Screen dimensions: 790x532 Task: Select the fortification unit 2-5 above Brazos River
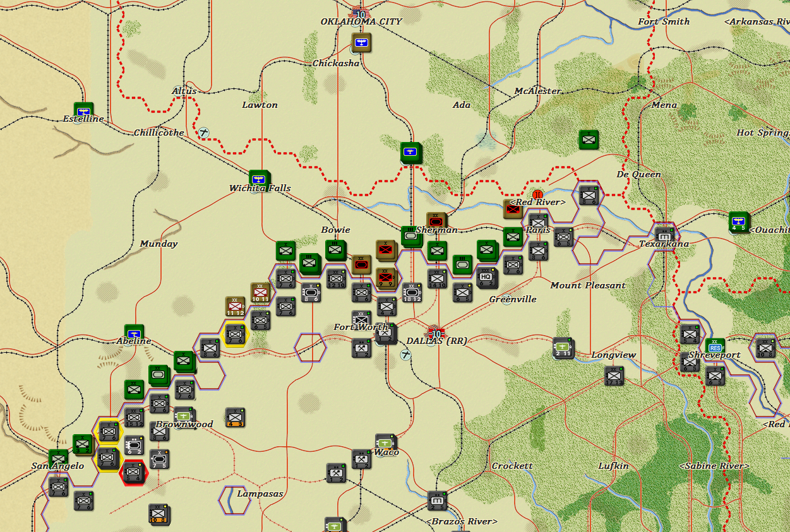point(437,500)
